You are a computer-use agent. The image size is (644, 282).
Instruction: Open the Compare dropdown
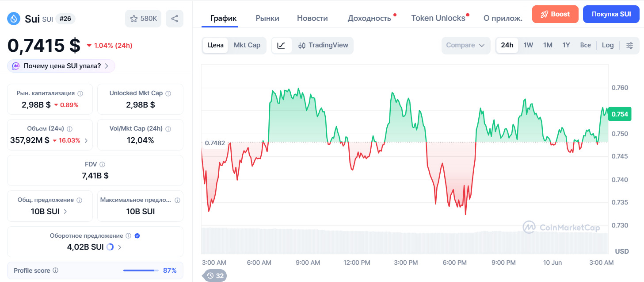[x=466, y=45]
